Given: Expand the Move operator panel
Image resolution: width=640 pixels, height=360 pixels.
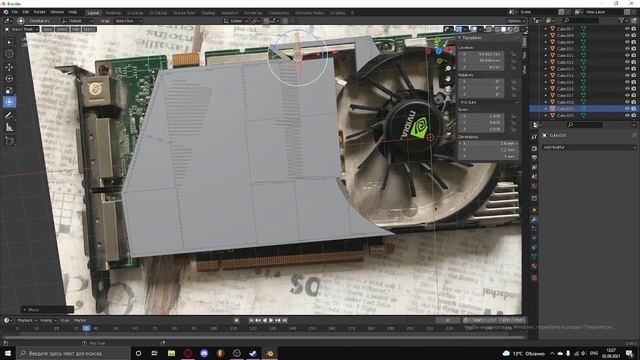Looking at the screenshot, I should pos(47,310).
